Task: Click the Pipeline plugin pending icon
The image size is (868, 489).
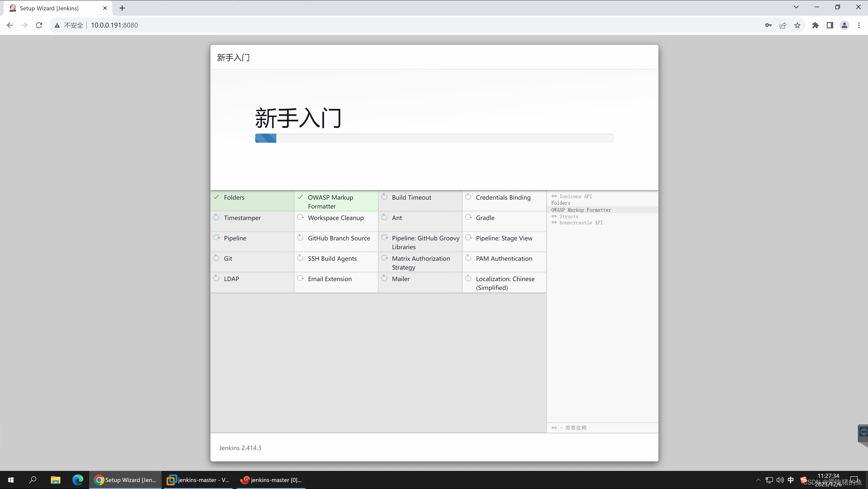Action: tap(216, 238)
